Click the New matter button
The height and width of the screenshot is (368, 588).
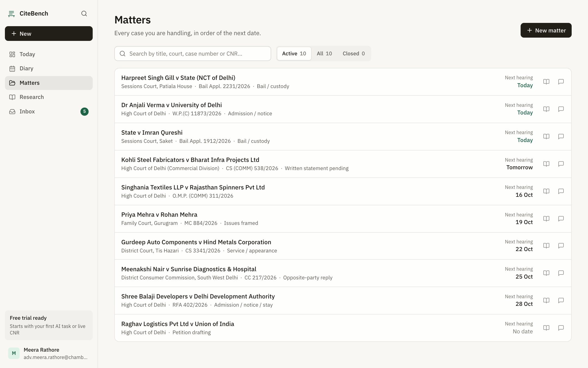click(x=546, y=30)
